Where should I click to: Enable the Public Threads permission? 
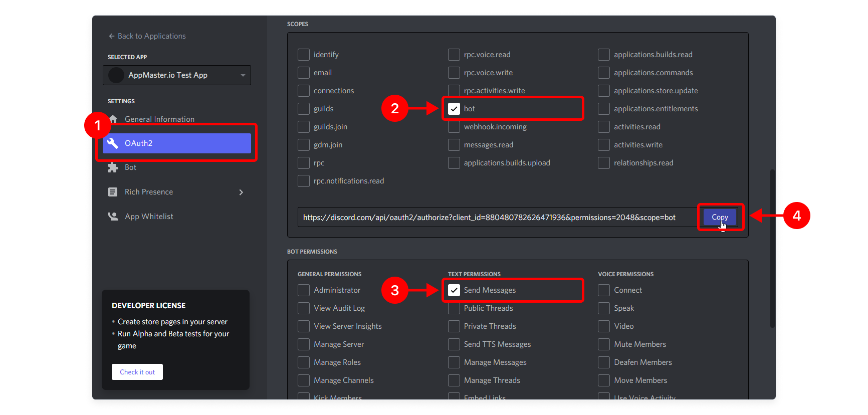click(454, 308)
